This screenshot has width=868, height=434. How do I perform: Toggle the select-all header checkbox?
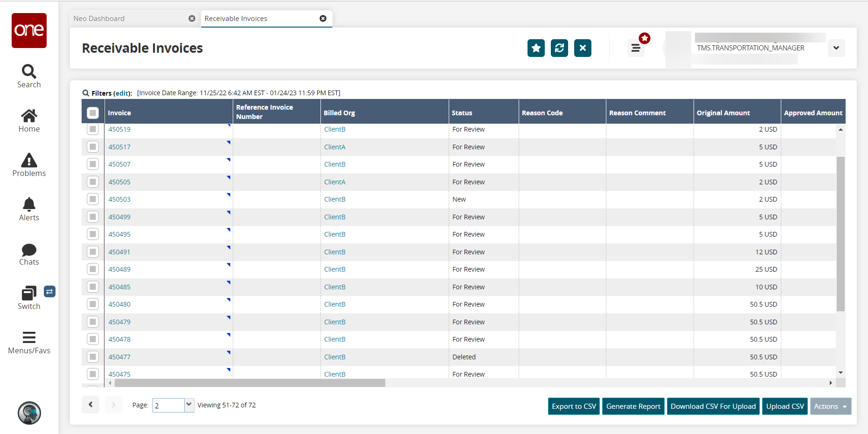click(93, 113)
